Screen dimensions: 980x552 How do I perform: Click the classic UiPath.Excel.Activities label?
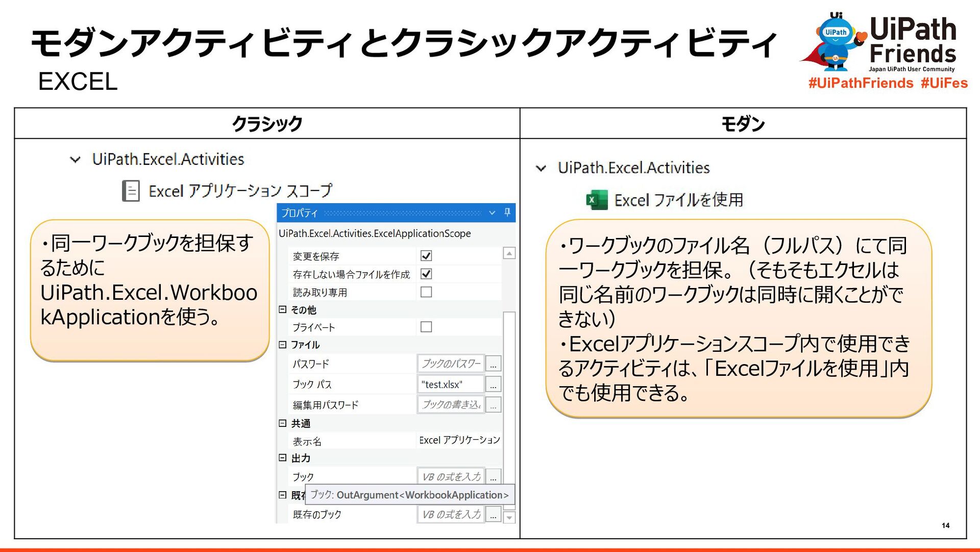[x=168, y=159]
